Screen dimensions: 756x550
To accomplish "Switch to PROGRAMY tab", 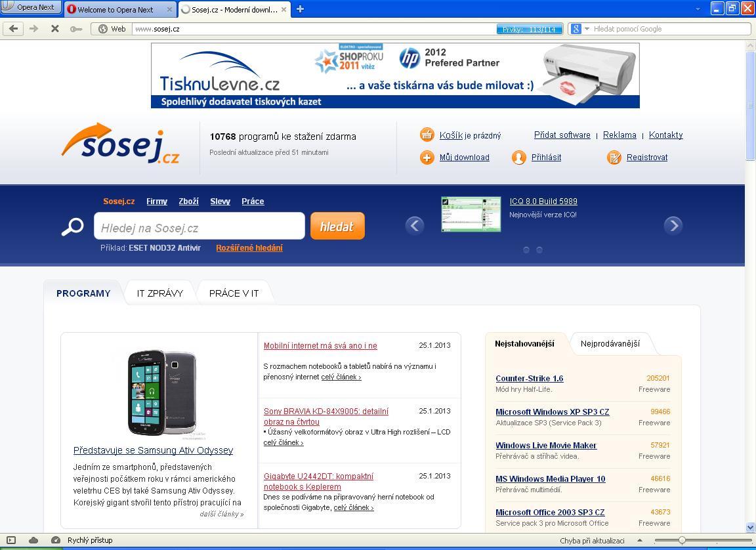I will pos(83,293).
